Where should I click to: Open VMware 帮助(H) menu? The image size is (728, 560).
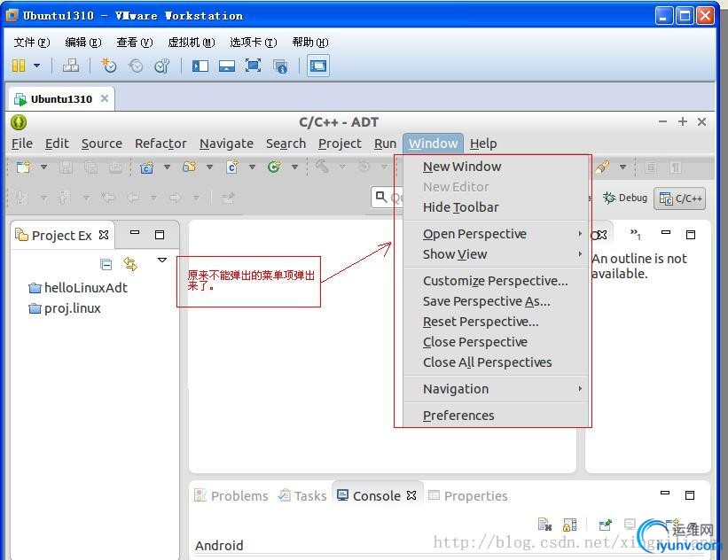point(310,43)
